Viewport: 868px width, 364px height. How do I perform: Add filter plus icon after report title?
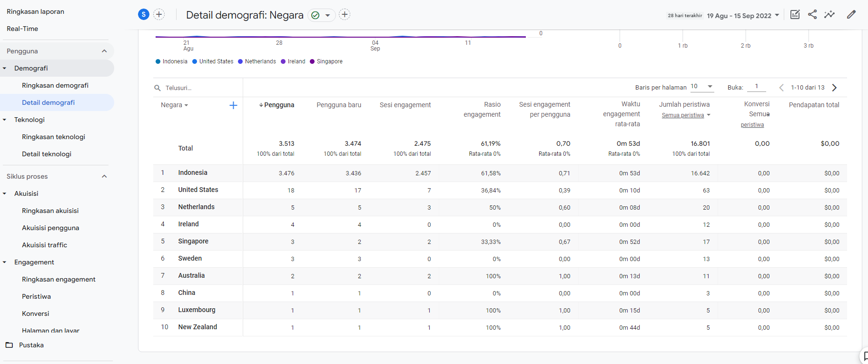[345, 15]
